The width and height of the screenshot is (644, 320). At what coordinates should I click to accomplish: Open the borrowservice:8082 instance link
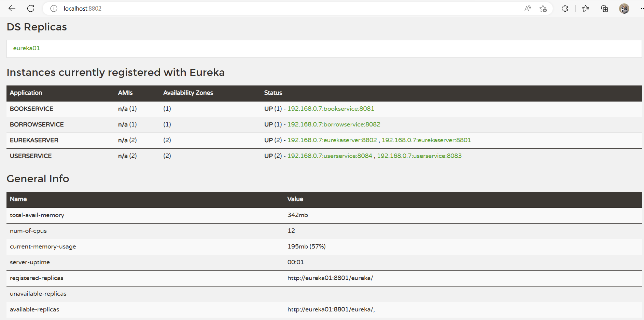pos(334,124)
